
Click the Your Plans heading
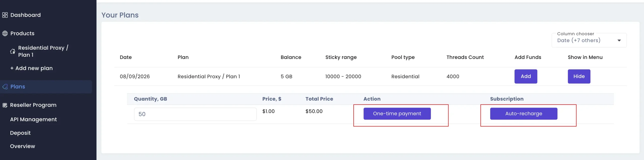pos(120,15)
